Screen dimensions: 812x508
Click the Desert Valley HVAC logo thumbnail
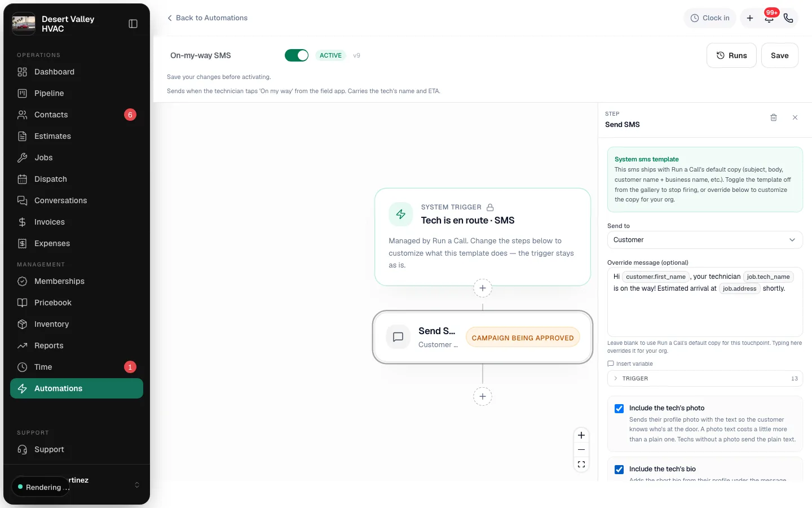pyautogui.click(x=24, y=24)
